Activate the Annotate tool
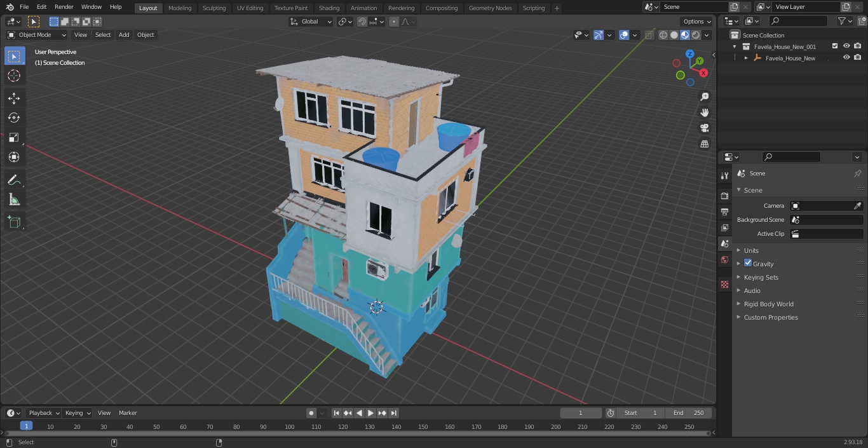Screen dimensions: 868x448 tap(14, 180)
